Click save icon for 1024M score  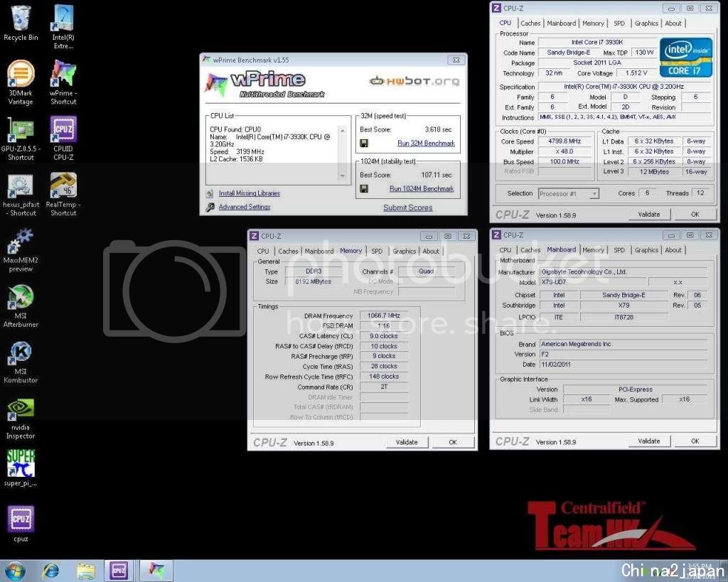coord(365,189)
